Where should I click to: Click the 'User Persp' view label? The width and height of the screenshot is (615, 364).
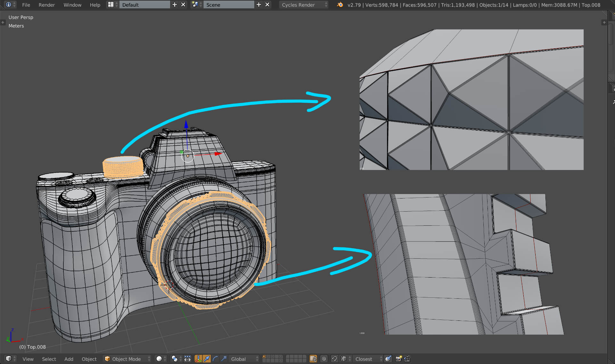(21, 17)
